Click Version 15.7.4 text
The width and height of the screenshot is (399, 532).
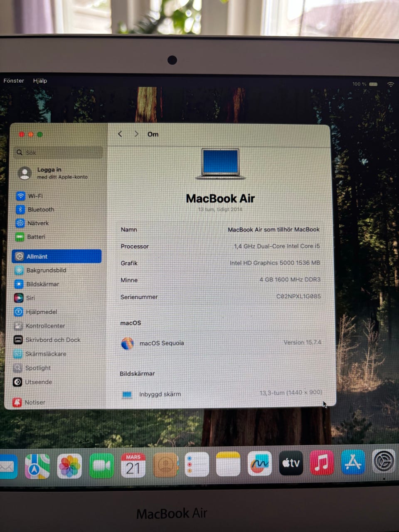[x=302, y=342]
